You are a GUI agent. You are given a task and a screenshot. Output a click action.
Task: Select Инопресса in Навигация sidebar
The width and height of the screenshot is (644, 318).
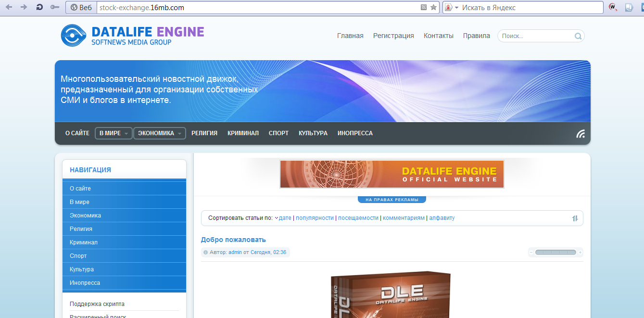click(124, 283)
